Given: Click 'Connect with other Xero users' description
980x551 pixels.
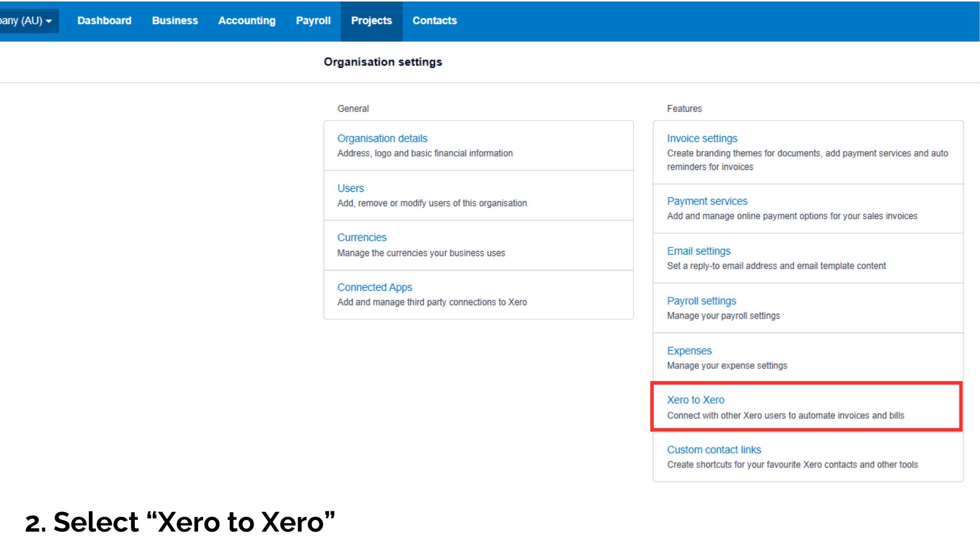Looking at the screenshot, I should click(x=785, y=415).
